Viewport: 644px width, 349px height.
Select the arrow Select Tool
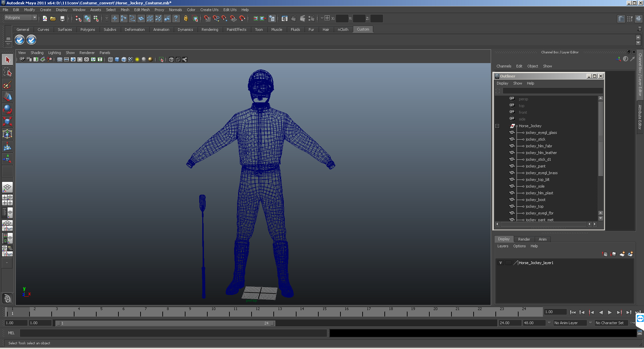click(x=7, y=60)
